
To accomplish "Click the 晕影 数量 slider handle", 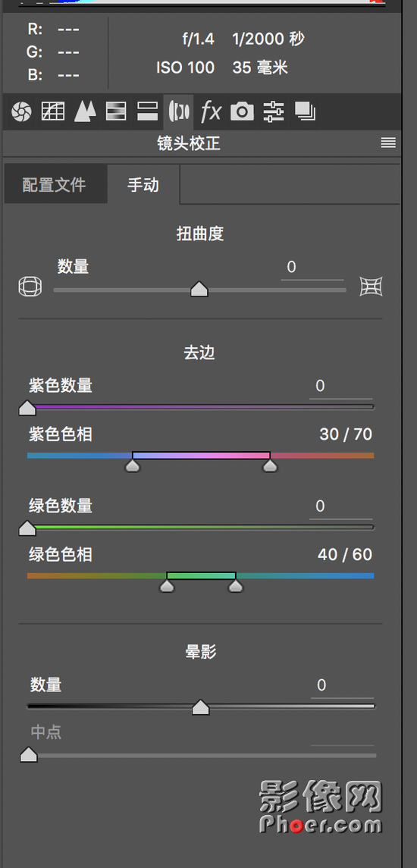I will 200,707.
